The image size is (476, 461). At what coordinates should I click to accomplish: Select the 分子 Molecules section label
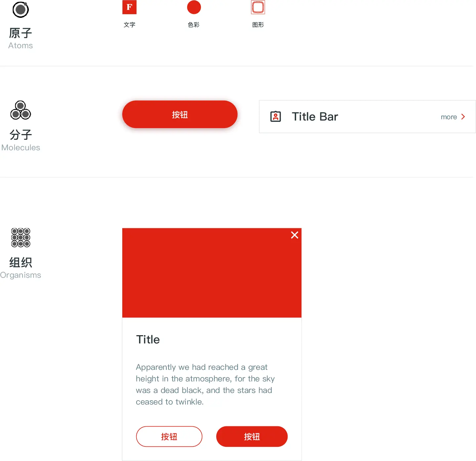(20, 140)
